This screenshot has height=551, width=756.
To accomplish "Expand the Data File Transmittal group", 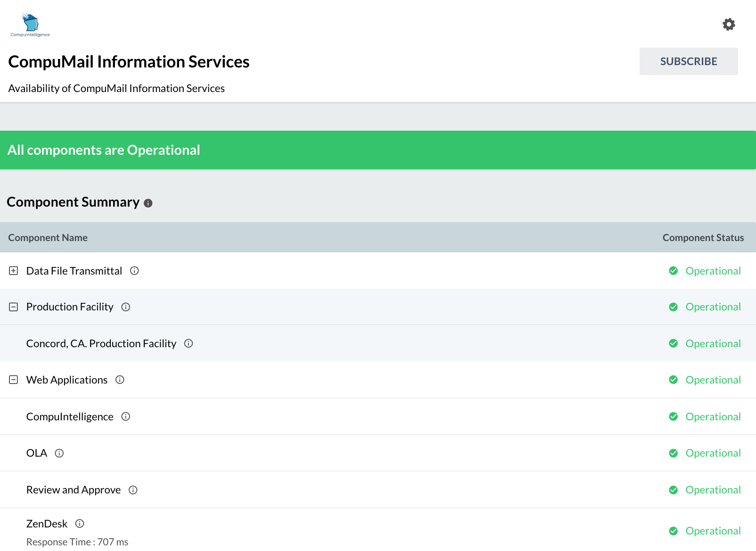I will pyautogui.click(x=14, y=271).
